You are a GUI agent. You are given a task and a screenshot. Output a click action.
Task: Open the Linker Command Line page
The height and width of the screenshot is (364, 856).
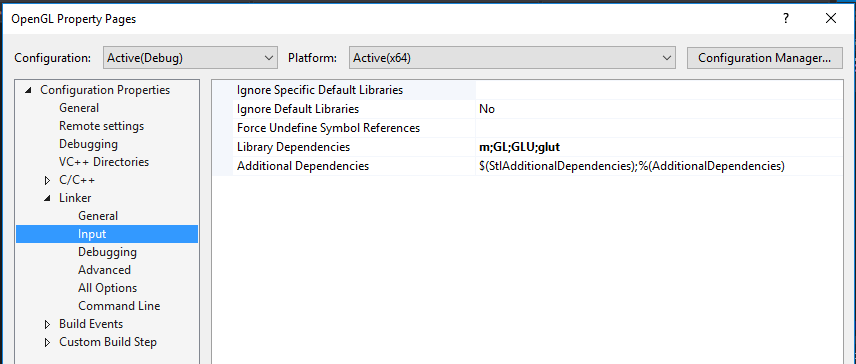[119, 306]
